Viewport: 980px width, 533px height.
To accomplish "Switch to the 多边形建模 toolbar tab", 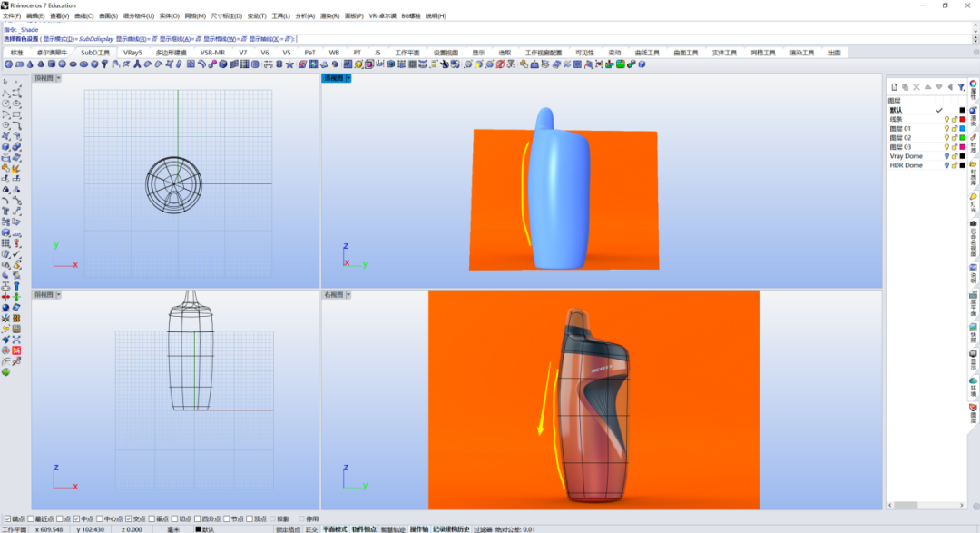I will pos(171,53).
